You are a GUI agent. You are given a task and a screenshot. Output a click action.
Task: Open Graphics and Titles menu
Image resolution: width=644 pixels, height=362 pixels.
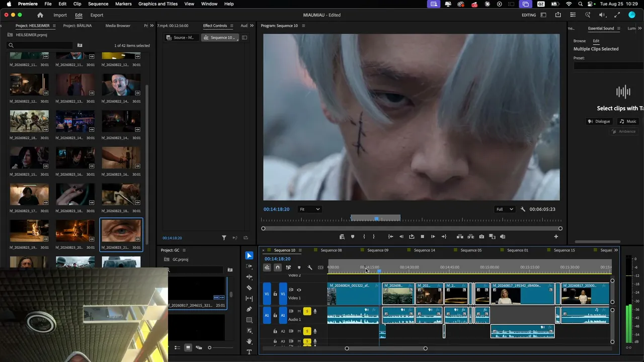point(158,4)
